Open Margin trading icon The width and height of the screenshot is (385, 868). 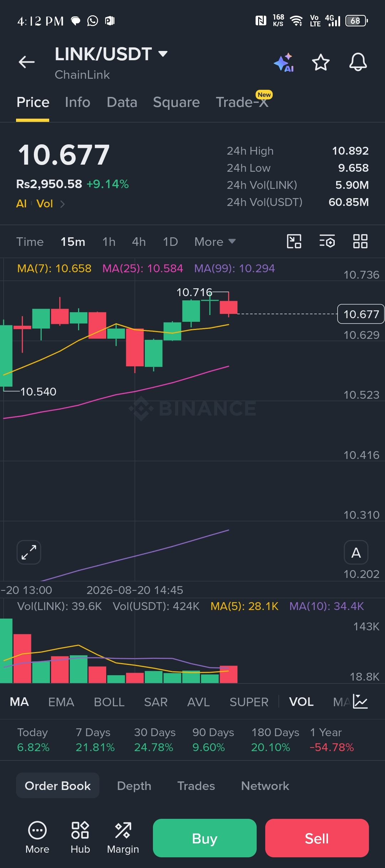point(123,837)
